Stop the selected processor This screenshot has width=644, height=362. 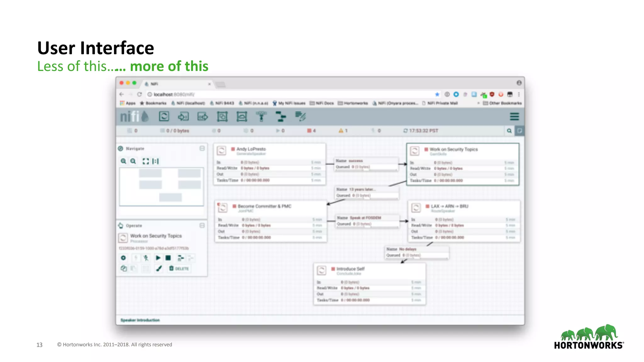168,258
